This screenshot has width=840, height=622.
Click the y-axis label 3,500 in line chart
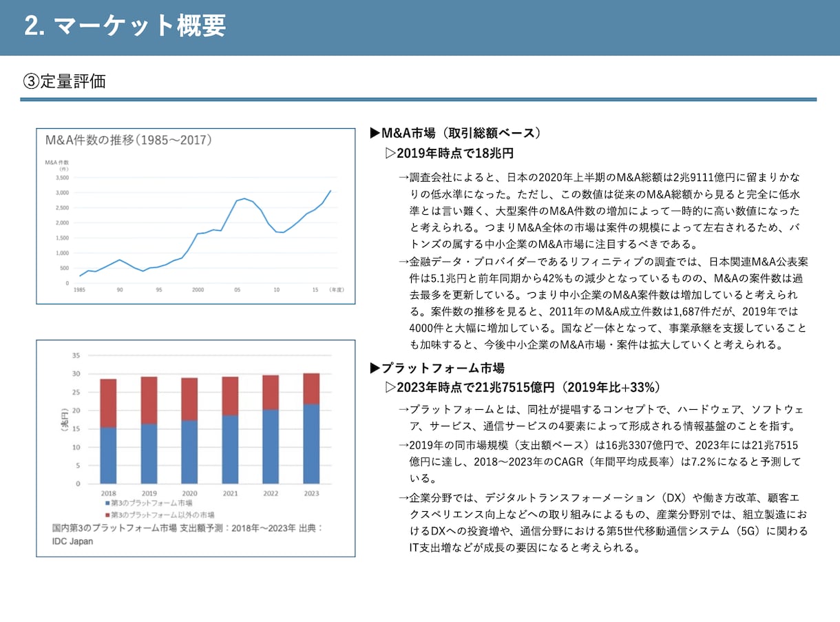tap(62, 177)
